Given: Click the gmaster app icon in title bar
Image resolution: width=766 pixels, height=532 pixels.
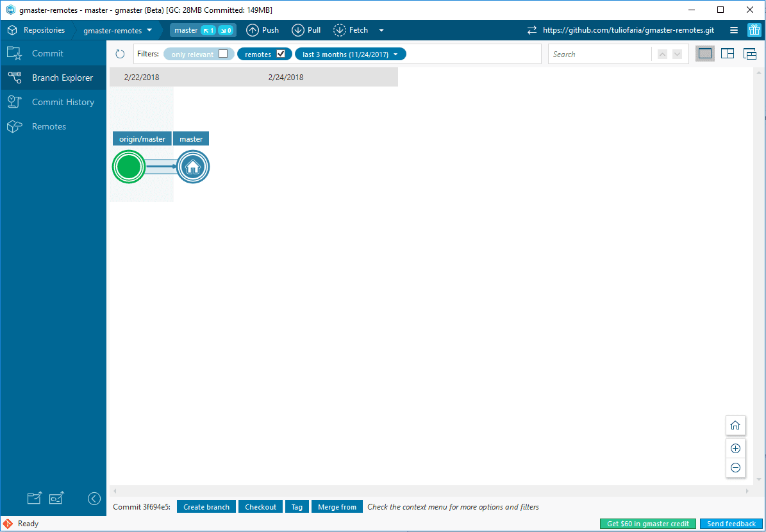Looking at the screenshot, I should pos(10,10).
